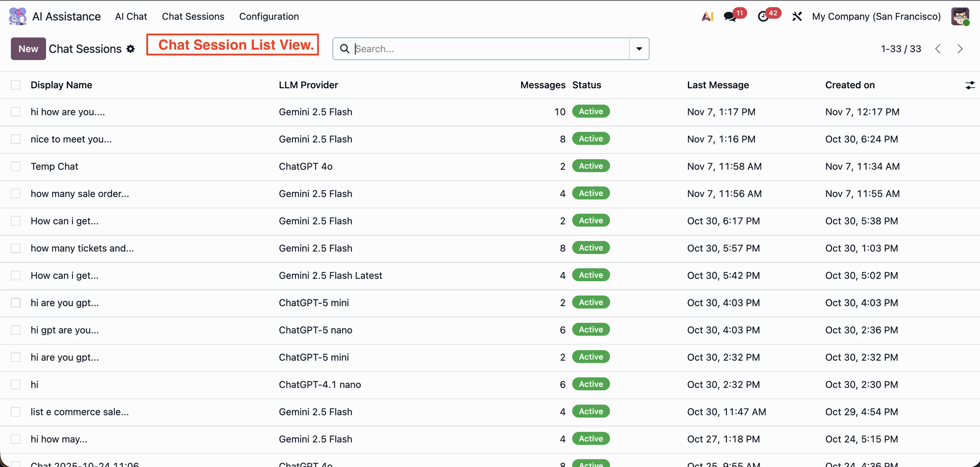The height and width of the screenshot is (467, 980).
Task: Open the My Company (San Francisco) switcher
Action: (x=876, y=16)
